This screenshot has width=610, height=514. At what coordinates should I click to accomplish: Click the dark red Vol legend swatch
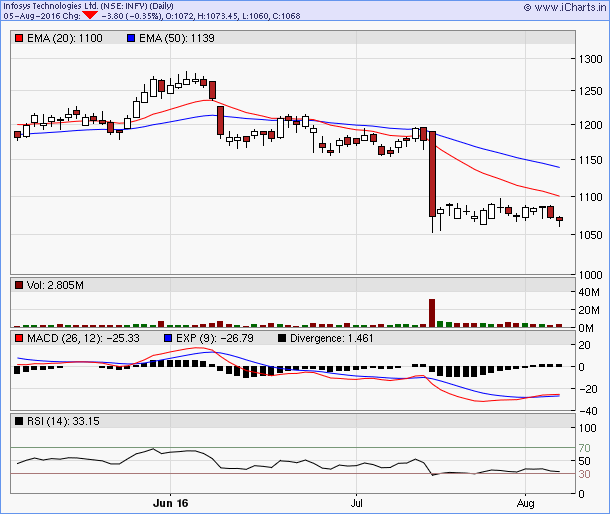coord(19,285)
